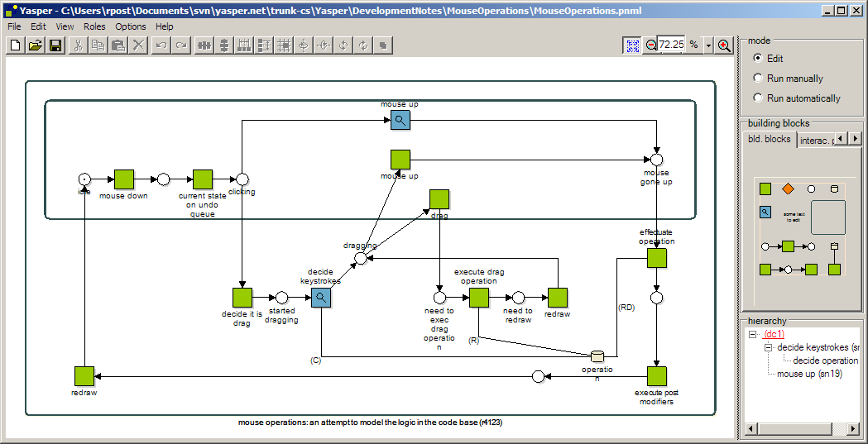
Task: Undo the last action
Action: (x=161, y=45)
